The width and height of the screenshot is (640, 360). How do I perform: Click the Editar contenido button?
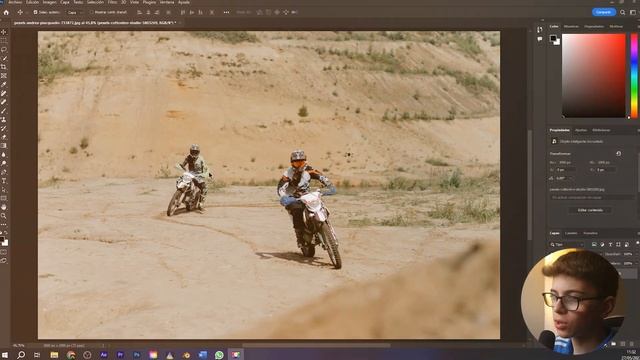[x=590, y=210]
